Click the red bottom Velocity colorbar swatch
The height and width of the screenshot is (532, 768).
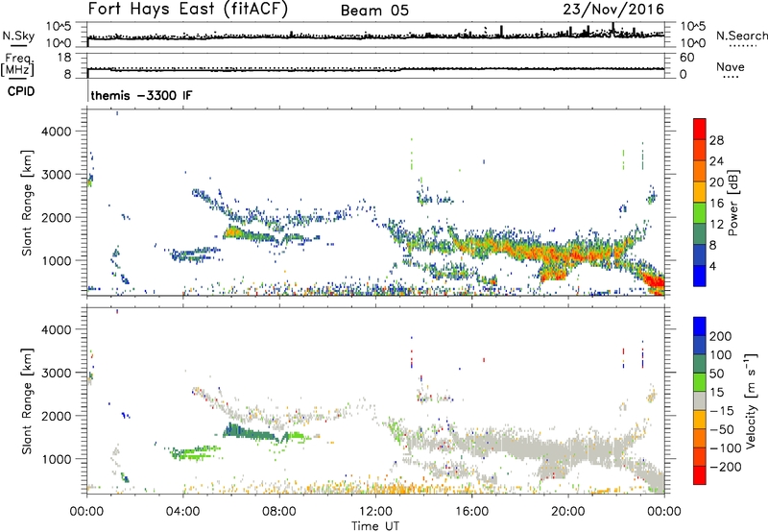click(700, 475)
